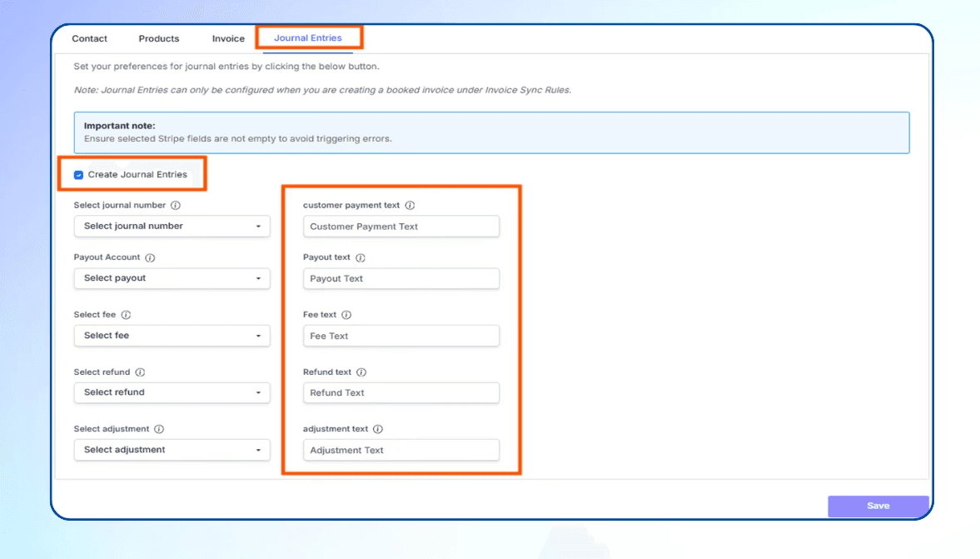Switch to the Contact tab
Screen dimensions: 980x559
[x=89, y=39]
